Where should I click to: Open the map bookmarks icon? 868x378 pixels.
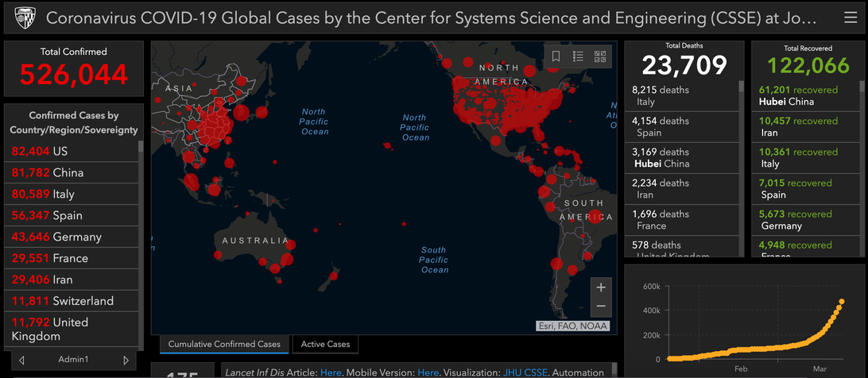coord(556,56)
